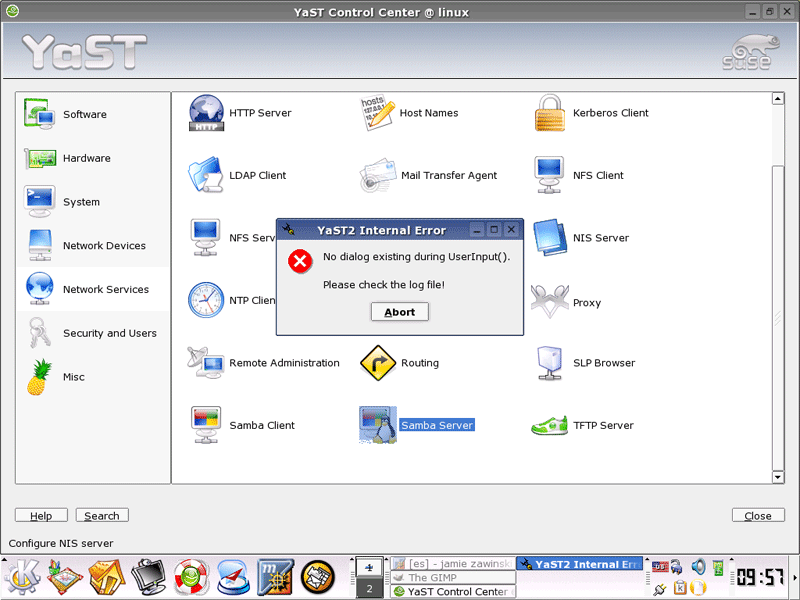Image resolution: width=800 pixels, height=600 pixels.
Task: Open the KDE K menu in the panel
Action: coord(21,577)
